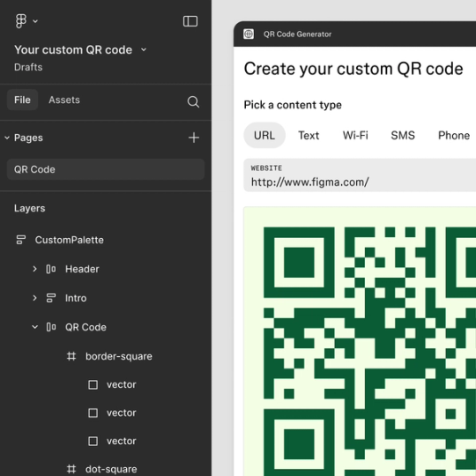Click the Your custom QR code file title

point(73,49)
